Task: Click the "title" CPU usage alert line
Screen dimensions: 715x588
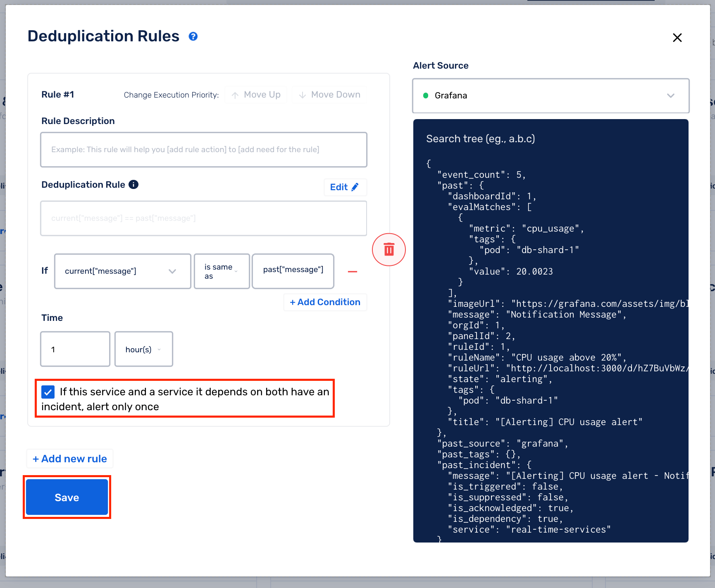Action: coord(545,422)
